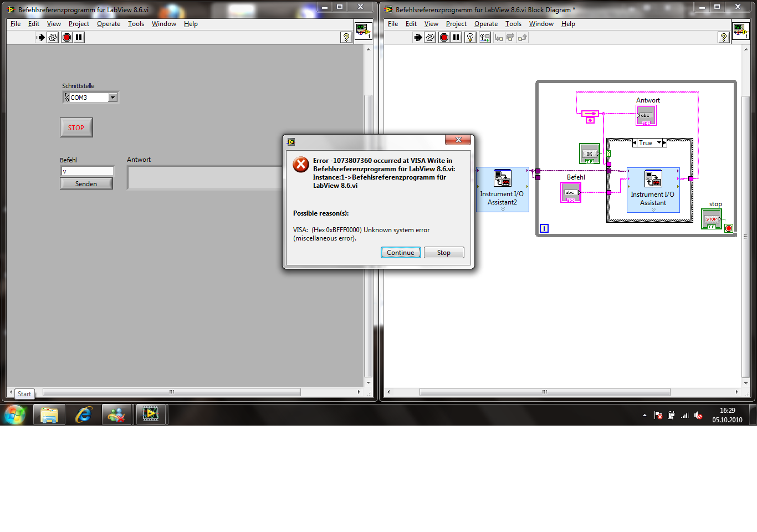Open the Schnittstelle COM3 dropdown

point(113,98)
